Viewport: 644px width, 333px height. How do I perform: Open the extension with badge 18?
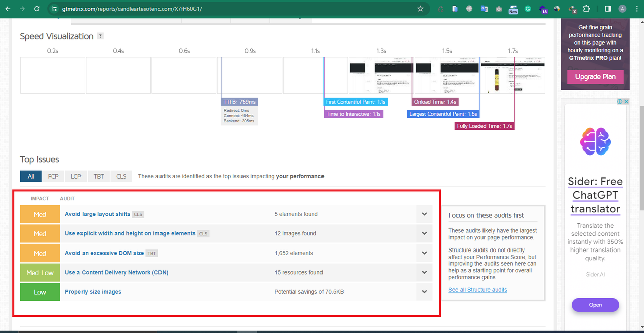pos(543,9)
